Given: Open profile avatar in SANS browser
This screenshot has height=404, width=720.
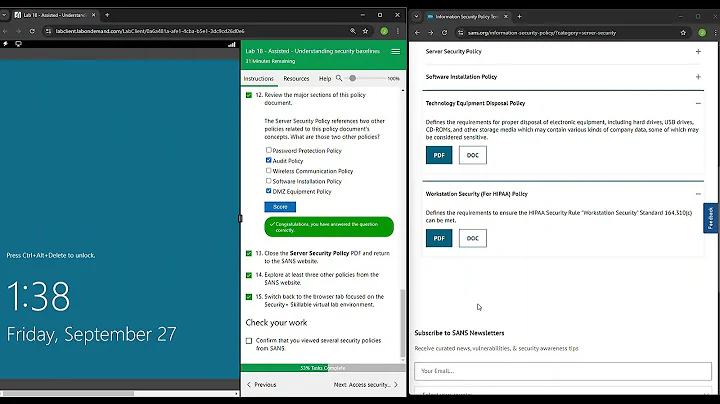Looking at the screenshot, I should (702, 33).
